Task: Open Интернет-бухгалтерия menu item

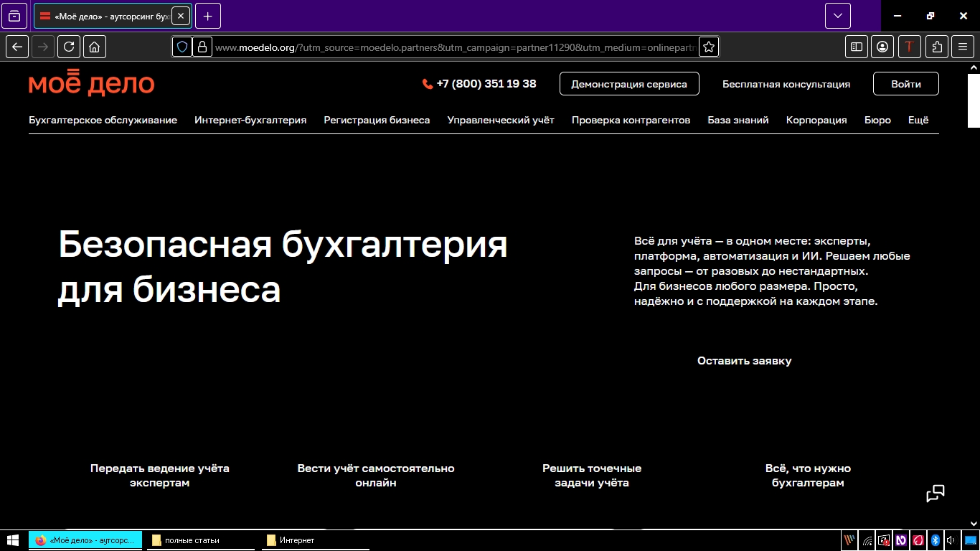Action: pos(250,120)
